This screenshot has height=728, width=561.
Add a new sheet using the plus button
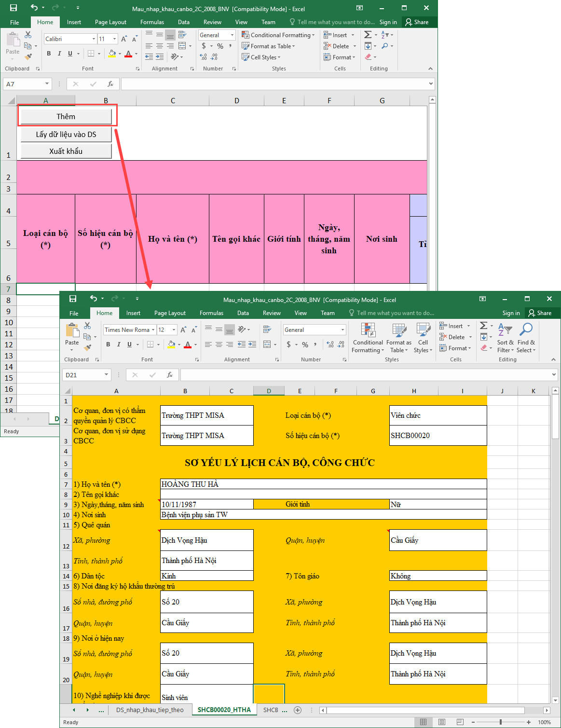click(x=298, y=710)
